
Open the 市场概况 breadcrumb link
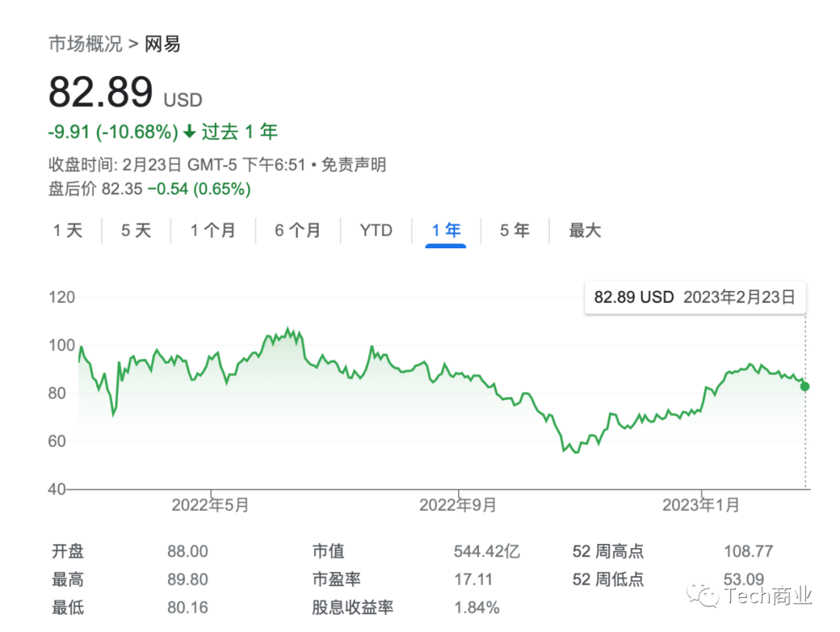click(x=86, y=44)
